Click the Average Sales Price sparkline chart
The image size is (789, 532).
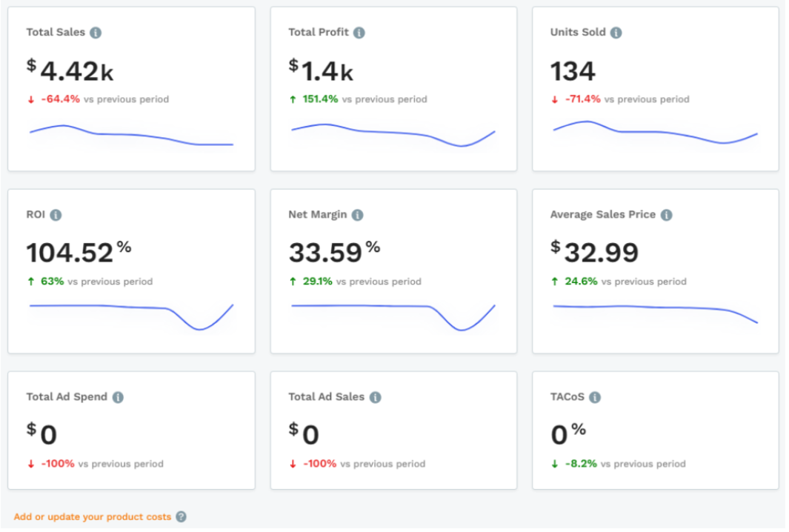click(656, 313)
